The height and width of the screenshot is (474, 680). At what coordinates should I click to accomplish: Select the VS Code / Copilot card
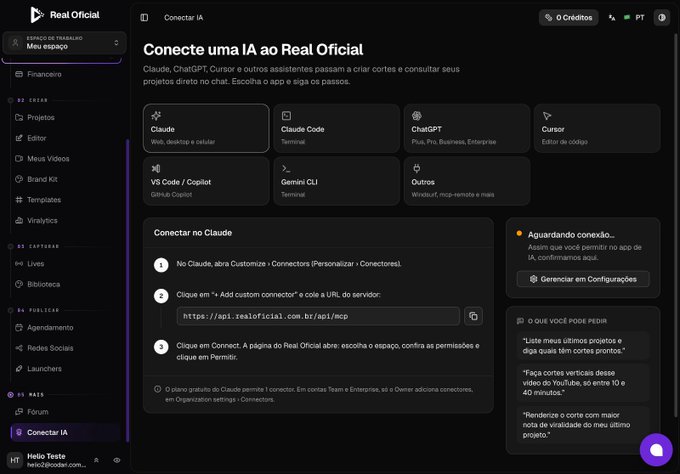(x=206, y=181)
